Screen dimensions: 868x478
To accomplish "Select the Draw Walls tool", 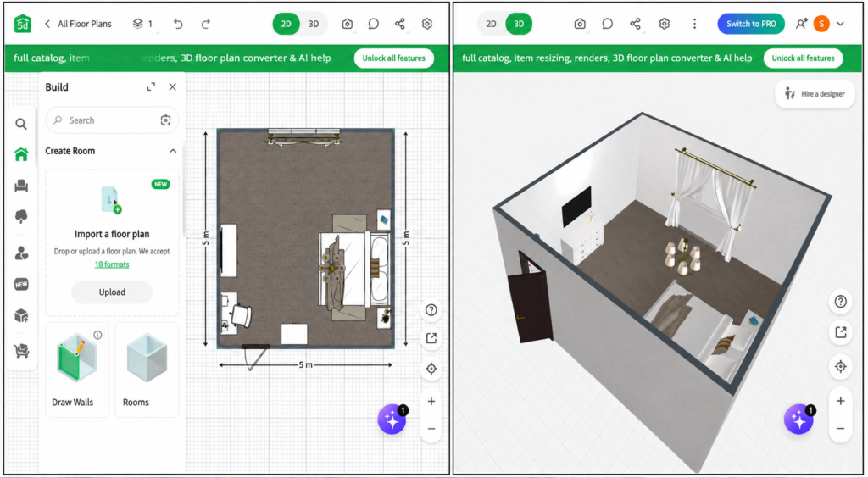I will click(x=77, y=370).
